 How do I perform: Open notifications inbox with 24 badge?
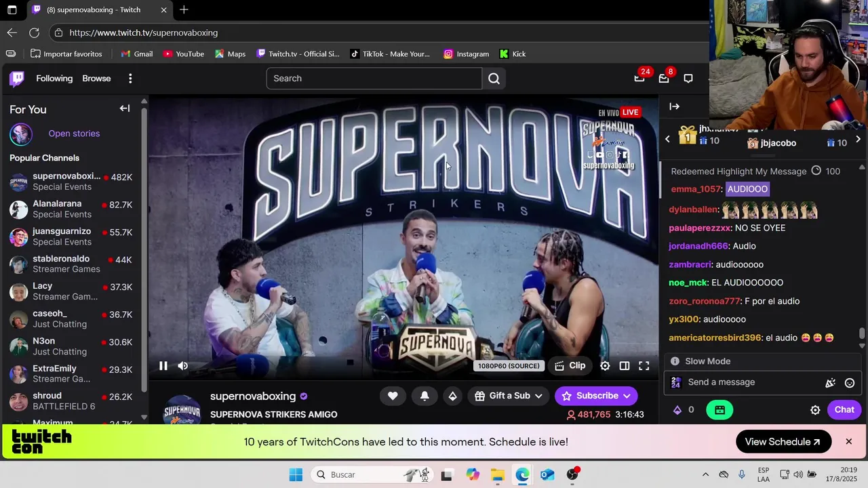pyautogui.click(x=639, y=78)
